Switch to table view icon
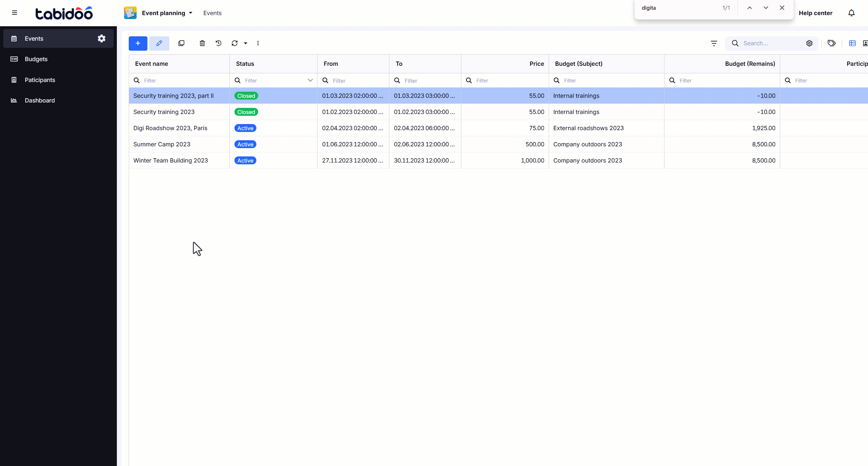Viewport: 868px width, 466px height. (852, 43)
